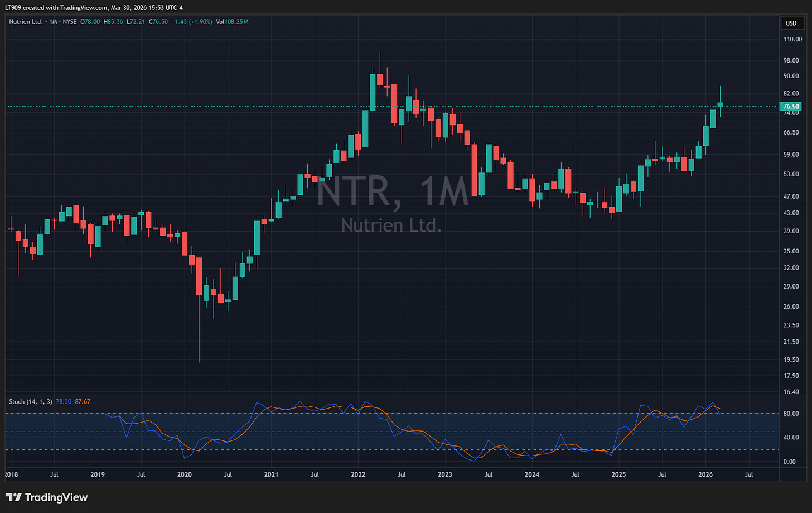The height and width of the screenshot is (513, 812).
Task: Click the '35.00' price axis label
Action: coord(791,251)
